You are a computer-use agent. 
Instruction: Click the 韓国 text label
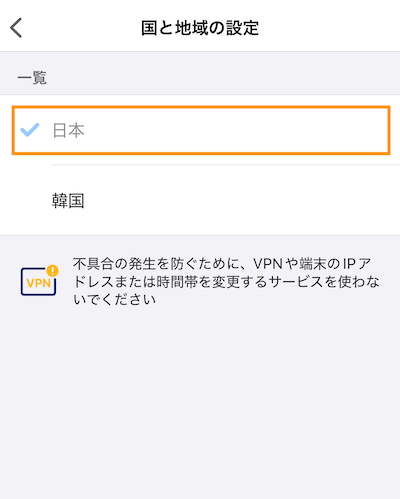68,201
